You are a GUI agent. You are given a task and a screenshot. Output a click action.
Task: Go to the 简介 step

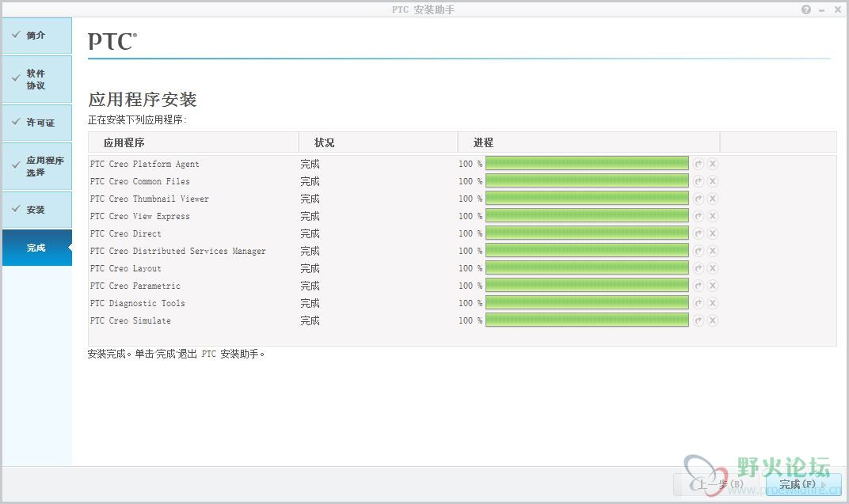[x=36, y=36]
